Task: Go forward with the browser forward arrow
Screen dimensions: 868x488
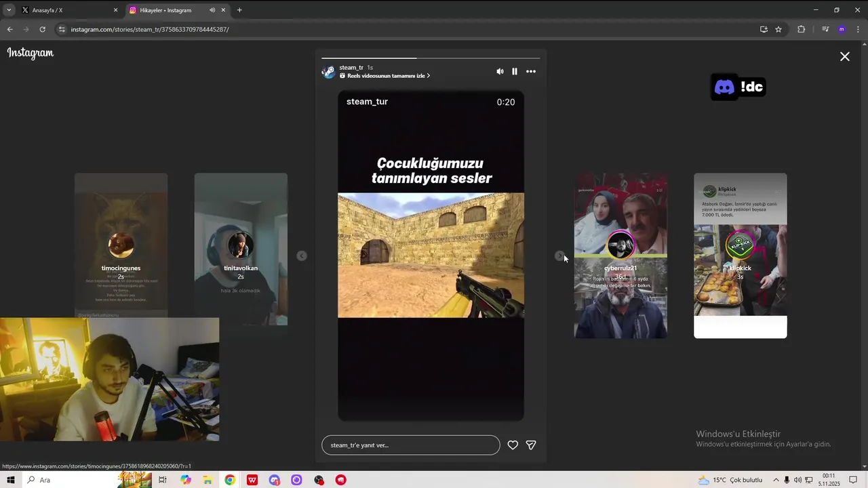Action: pyautogui.click(x=26, y=29)
